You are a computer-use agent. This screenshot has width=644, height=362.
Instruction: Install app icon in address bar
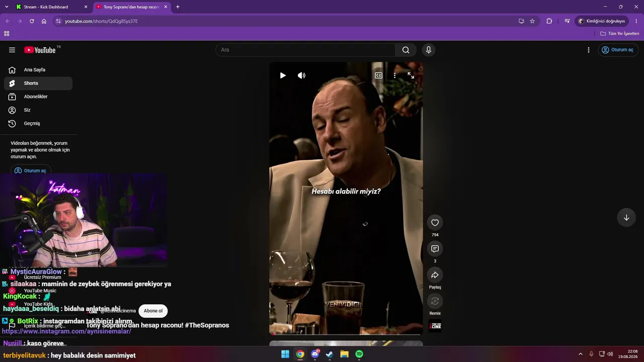tap(521, 21)
